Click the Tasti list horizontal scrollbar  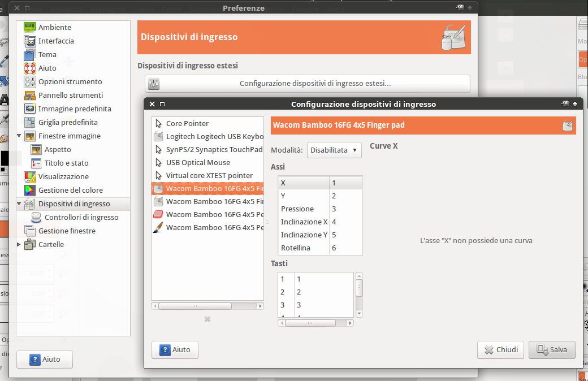pyautogui.click(x=310, y=323)
